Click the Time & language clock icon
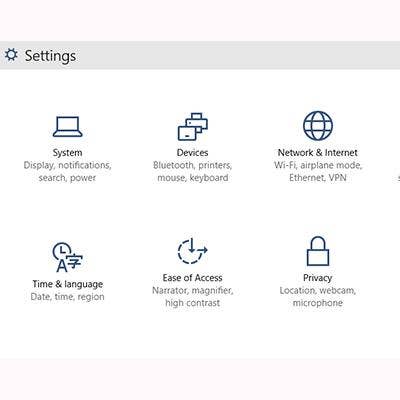This screenshot has width=400, height=400. [67, 257]
